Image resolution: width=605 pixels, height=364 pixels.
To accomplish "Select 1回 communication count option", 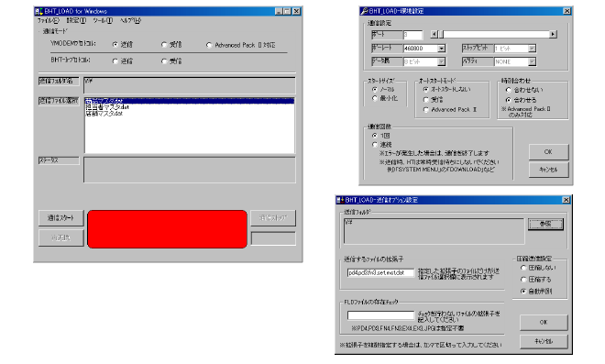I will 375,136.
